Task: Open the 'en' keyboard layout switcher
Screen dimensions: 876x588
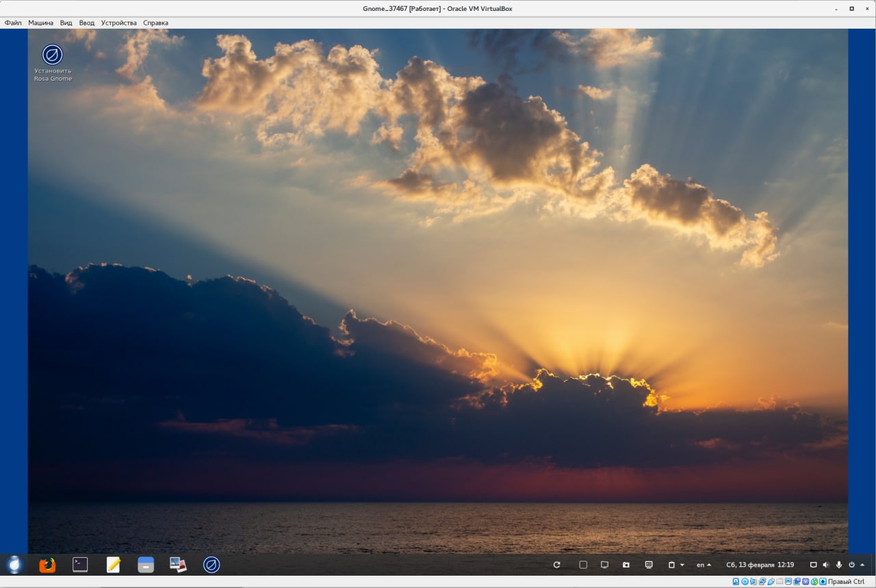Action: tap(704, 565)
